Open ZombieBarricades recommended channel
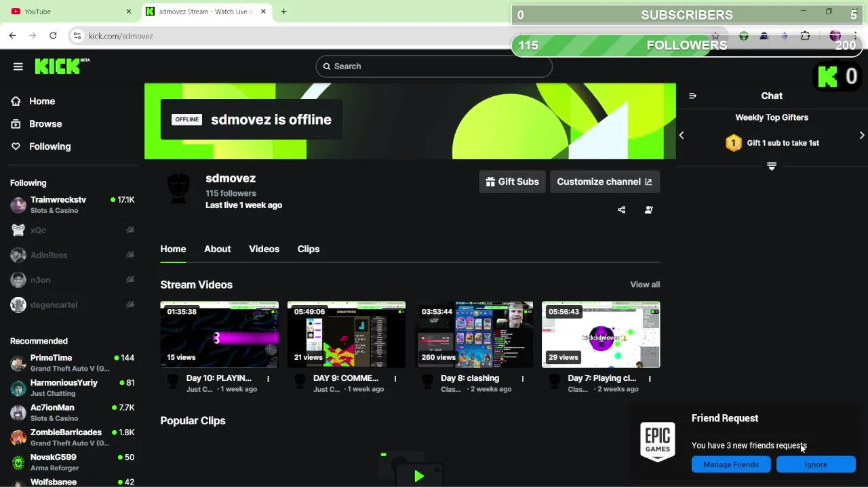 [72, 437]
